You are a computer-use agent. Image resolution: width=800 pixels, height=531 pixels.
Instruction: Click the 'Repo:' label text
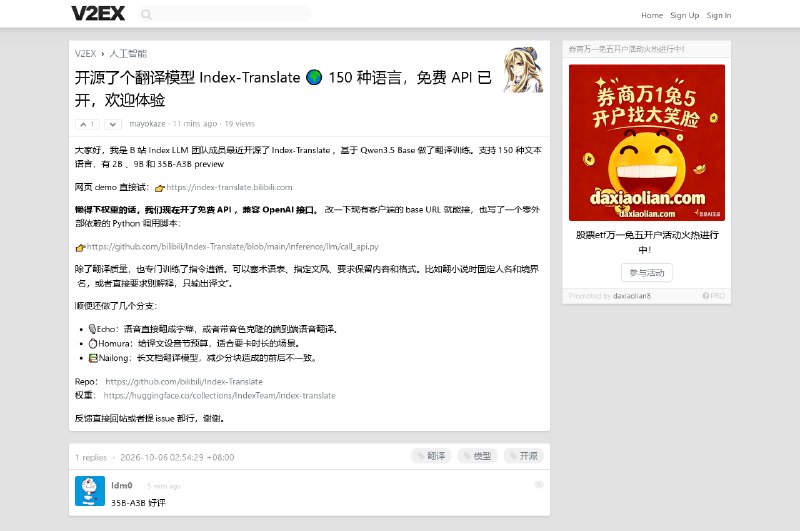(86, 382)
